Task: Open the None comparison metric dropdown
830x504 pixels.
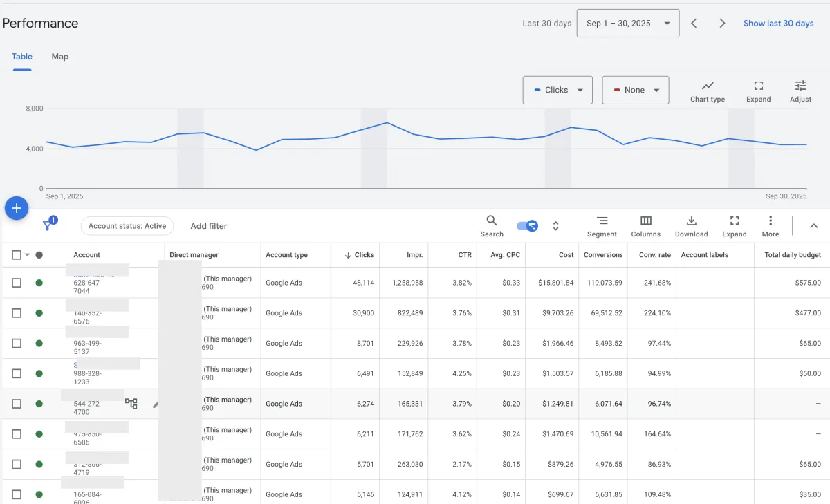Action: [635, 90]
